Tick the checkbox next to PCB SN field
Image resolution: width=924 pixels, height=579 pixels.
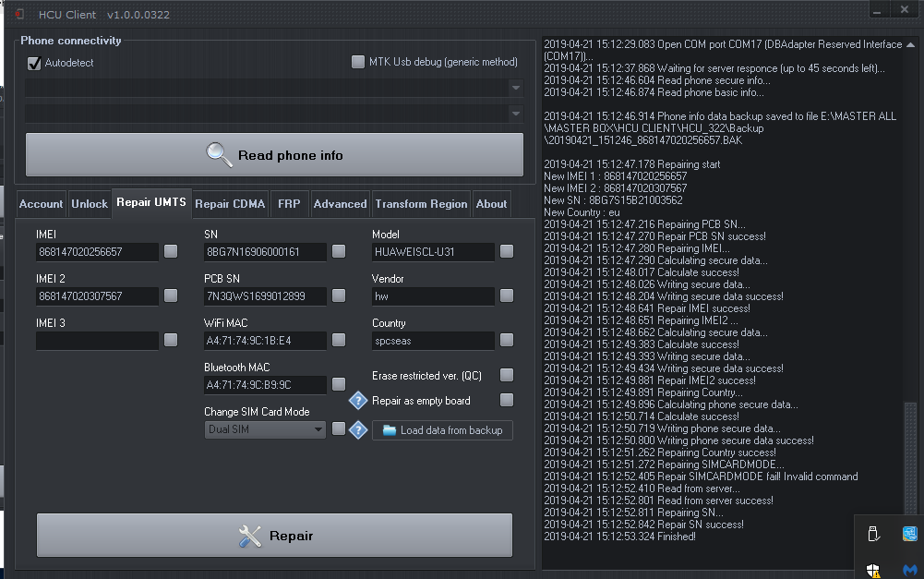point(339,296)
